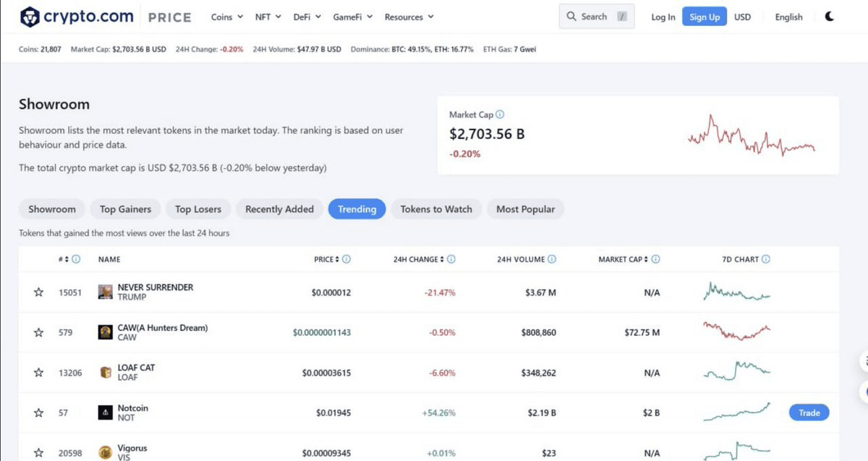Click the CAW token logo icon
This screenshot has height=461, width=868.
(106, 332)
